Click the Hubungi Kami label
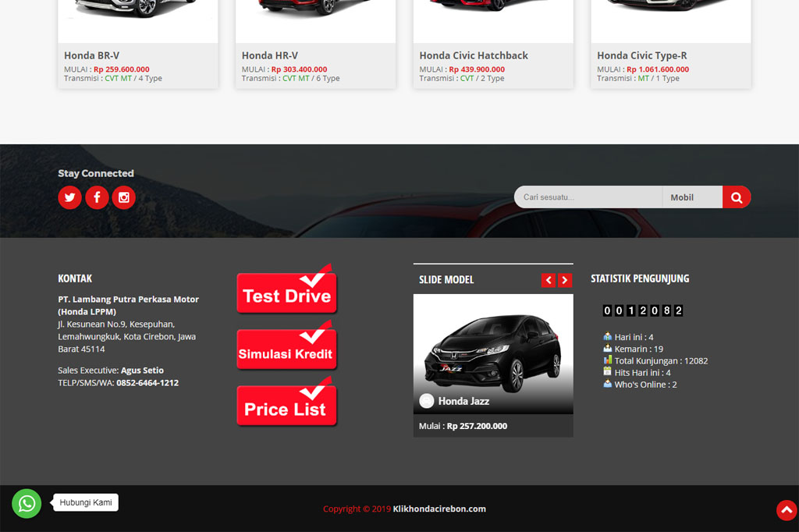 [x=86, y=502]
